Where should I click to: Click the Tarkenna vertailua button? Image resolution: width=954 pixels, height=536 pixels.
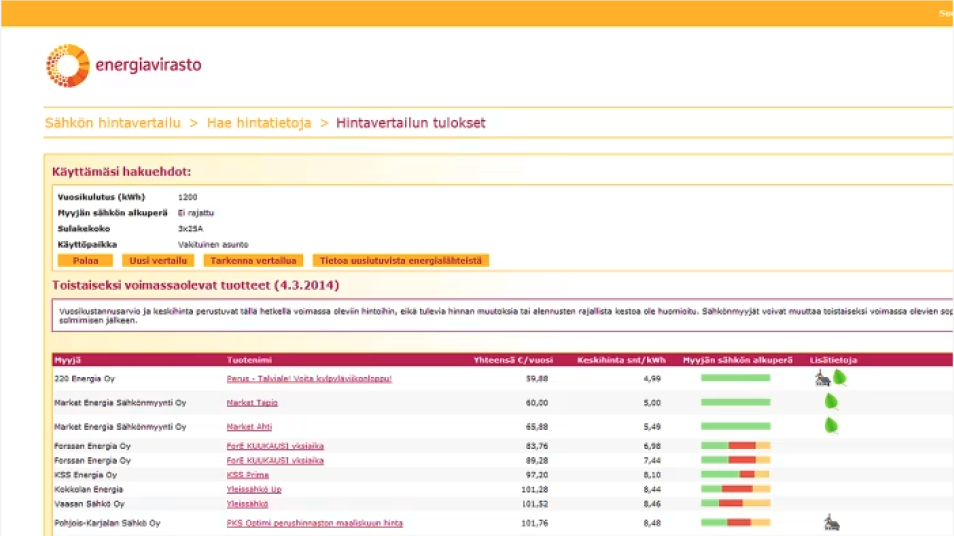pyautogui.click(x=253, y=260)
